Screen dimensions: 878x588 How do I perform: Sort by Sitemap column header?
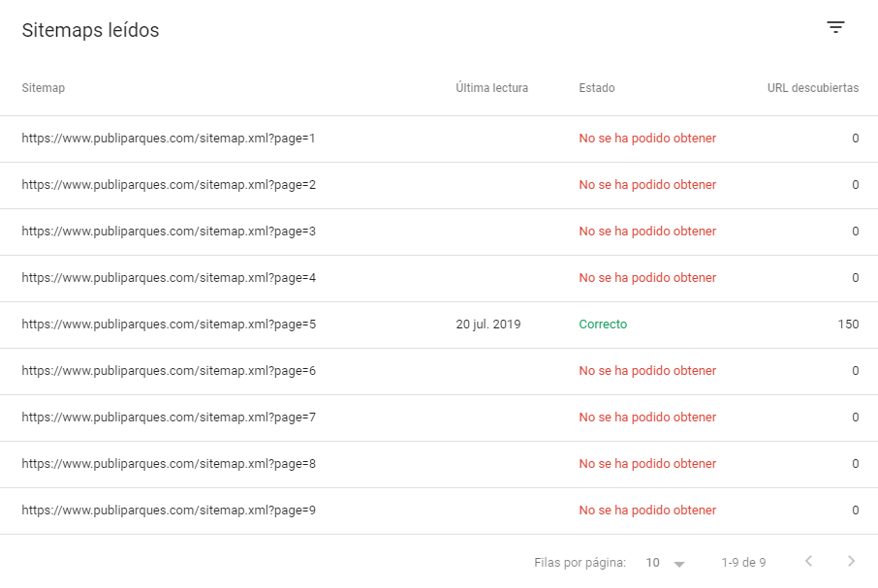click(x=43, y=88)
